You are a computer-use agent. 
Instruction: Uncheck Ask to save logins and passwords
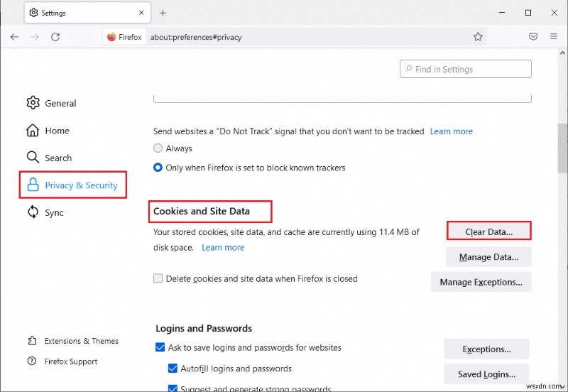pos(160,348)
